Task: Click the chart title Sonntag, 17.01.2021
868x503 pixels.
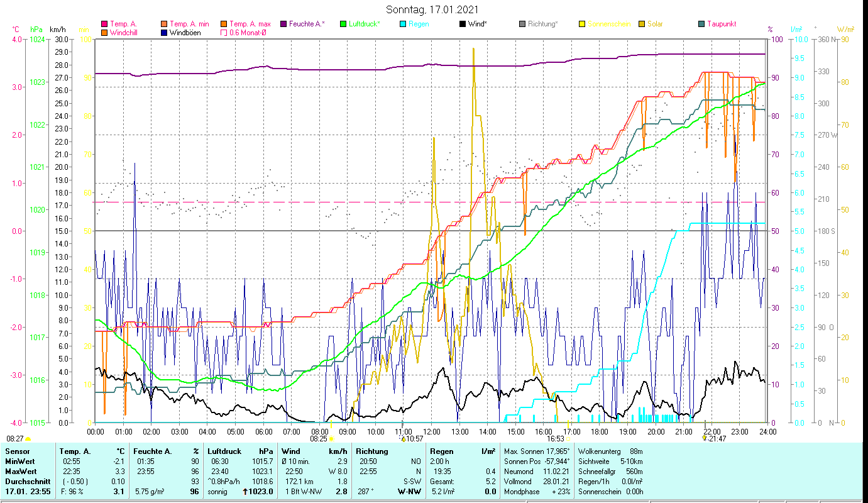Action: click(431, 9)
